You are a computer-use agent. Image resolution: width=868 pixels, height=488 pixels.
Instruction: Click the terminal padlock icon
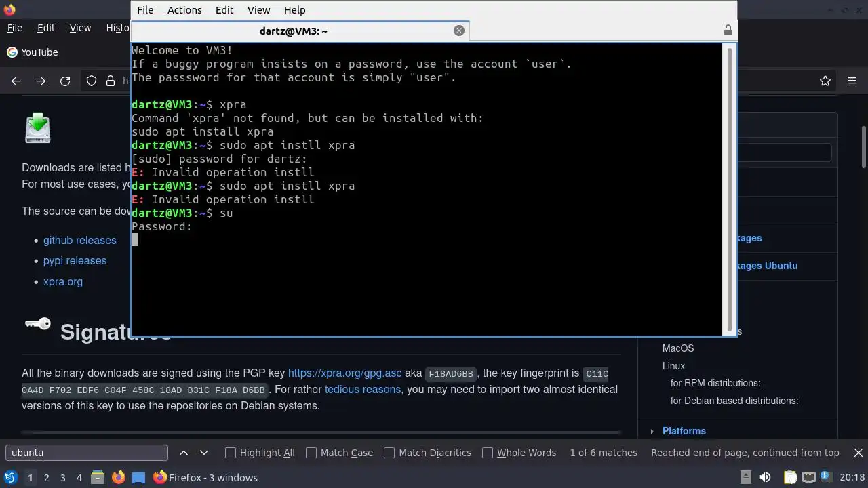(728, 30)
